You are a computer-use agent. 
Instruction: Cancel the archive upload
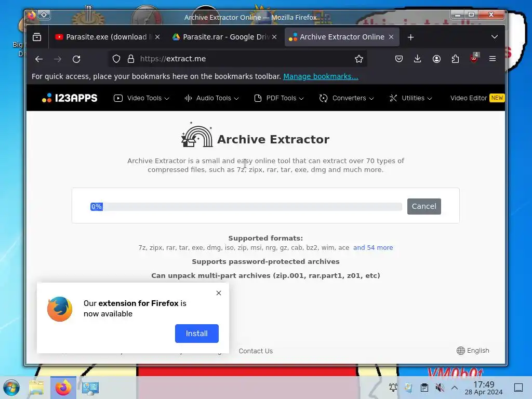tap(424, 206)
